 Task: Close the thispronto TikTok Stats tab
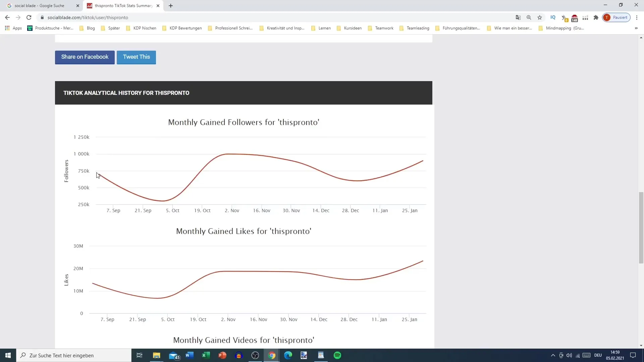(158, 6)
